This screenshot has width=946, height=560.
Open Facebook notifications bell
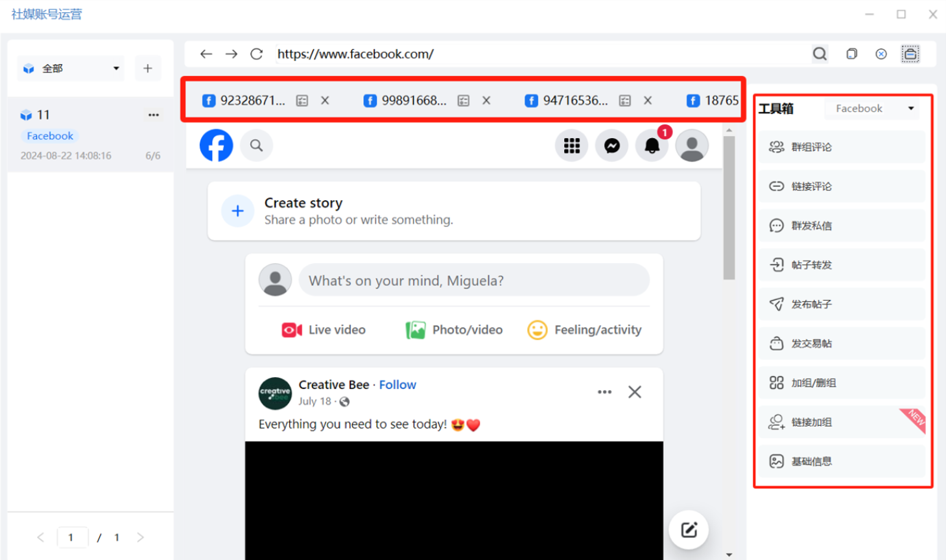click(652, 145)
